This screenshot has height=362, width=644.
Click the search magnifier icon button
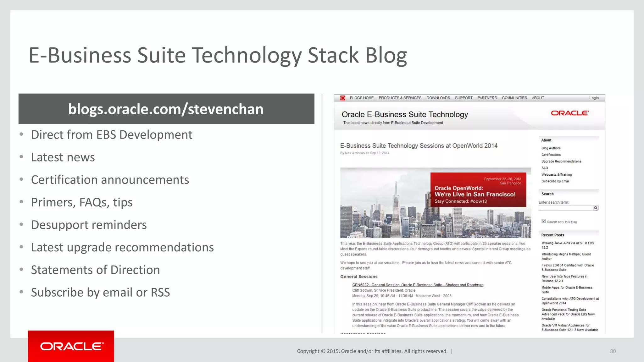point(596,208)
